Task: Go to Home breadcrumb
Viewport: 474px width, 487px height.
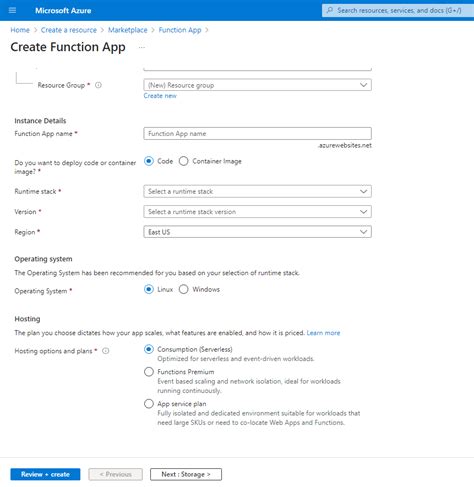Action: [x=20, y=30]
